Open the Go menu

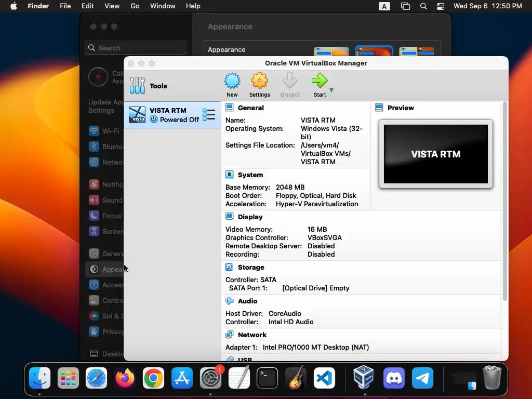pos(135,6)
